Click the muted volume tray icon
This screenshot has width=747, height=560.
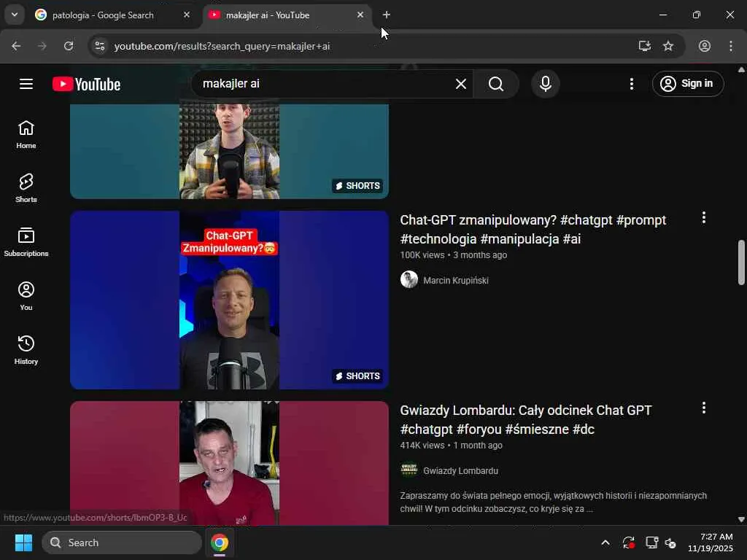click(671, 542)
